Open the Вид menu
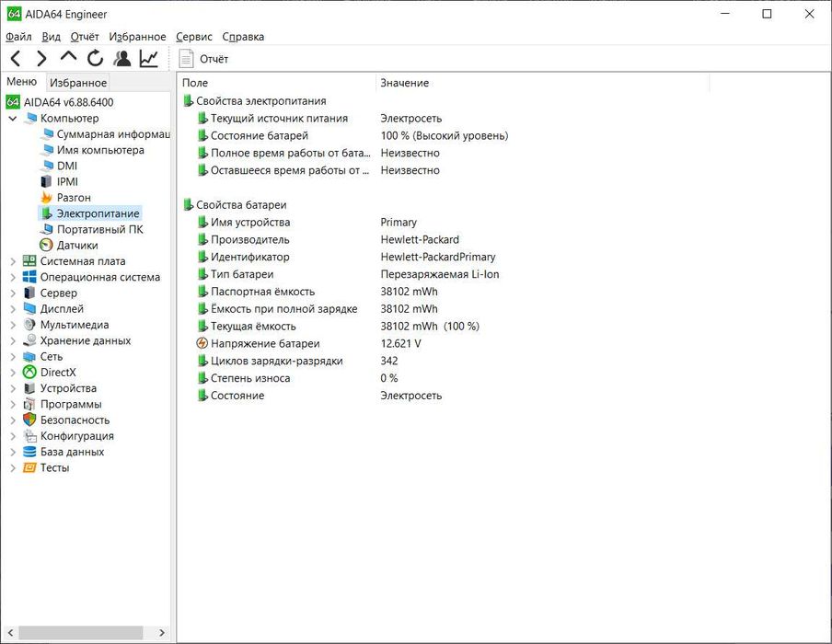The height and width of the screenshot is (644, 832). [51, 37]
